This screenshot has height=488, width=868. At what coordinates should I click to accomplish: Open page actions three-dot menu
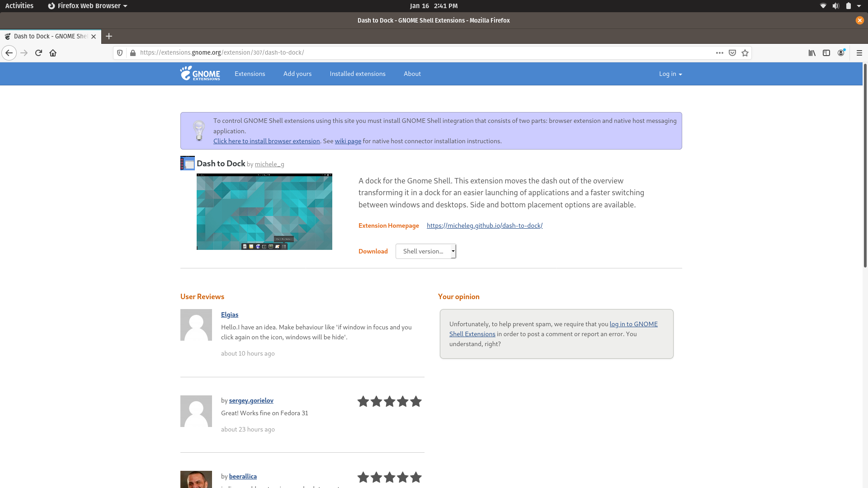click(x=720, y=53)
